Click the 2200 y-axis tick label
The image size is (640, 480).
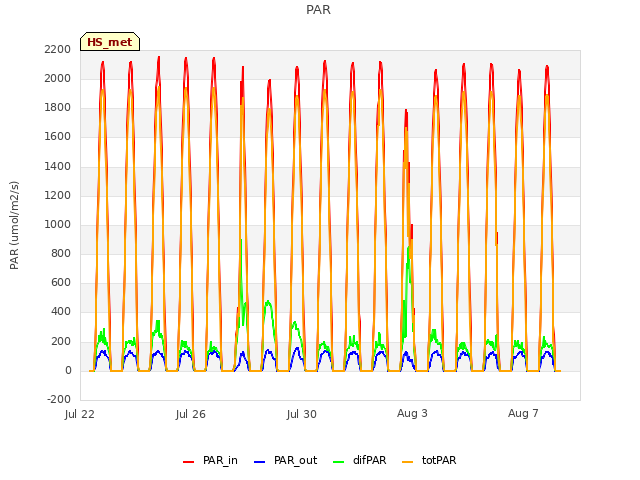58,49
